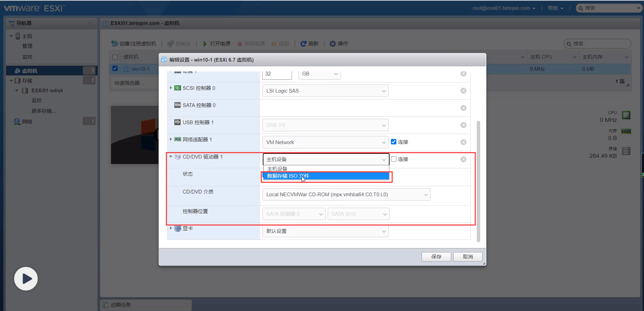Click 刷新 to refresh the list
This screenshot has width=644, height=311.
click(x=310, y=43)
